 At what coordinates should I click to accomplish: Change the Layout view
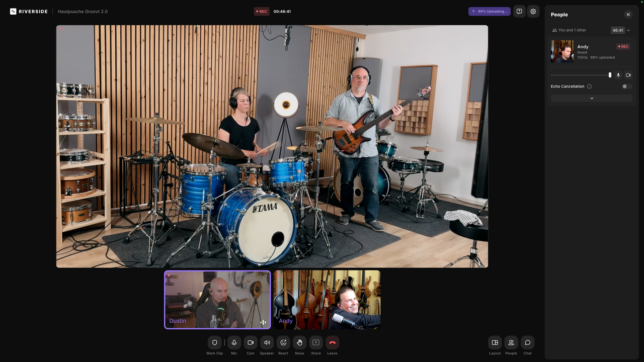[495, 342]
